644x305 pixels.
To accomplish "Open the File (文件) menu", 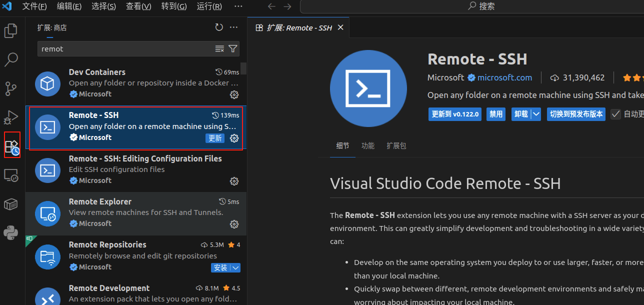I will tap(34, 6).
